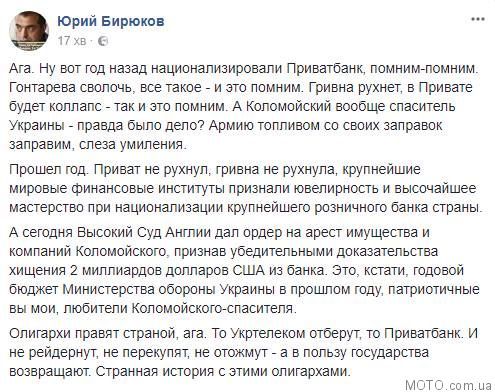Click the paragraph starting 'Олигархи правят страной'
The width and height of the screenshot is (495, 392).
[x=243, y=352]
